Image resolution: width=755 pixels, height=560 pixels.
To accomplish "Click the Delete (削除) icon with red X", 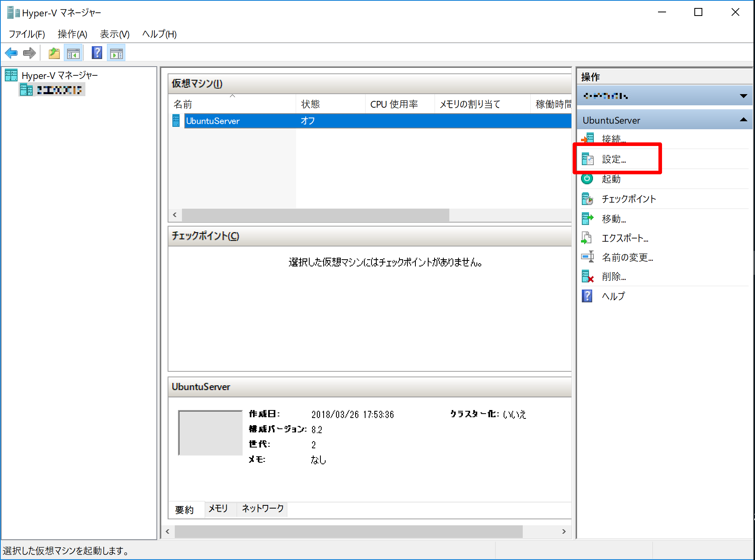I will 587,276.
